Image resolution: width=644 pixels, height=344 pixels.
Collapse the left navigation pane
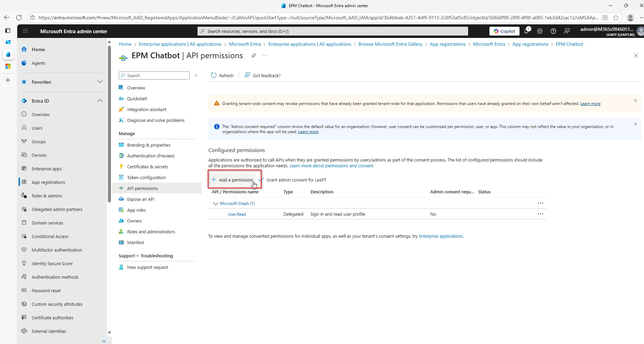pyautogui.click(x=104, y=341)
